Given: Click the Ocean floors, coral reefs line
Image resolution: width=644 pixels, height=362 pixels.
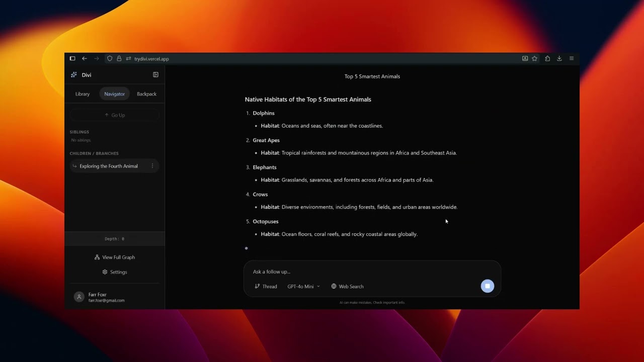Looking at the screenshot, I should point(339,234).
